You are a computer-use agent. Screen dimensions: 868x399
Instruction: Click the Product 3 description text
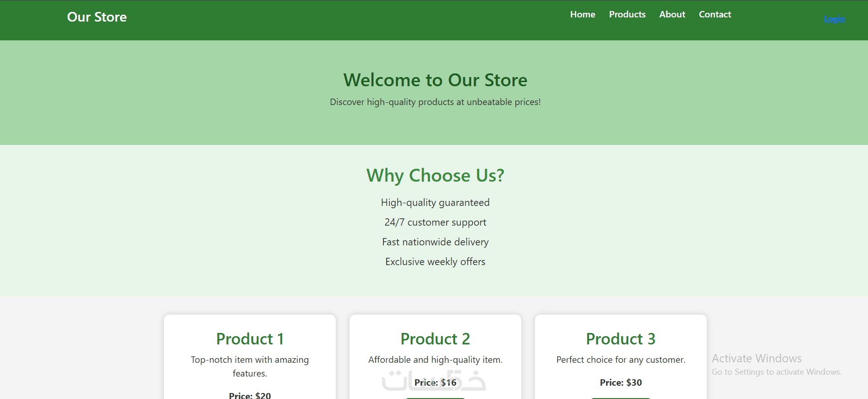621,360
